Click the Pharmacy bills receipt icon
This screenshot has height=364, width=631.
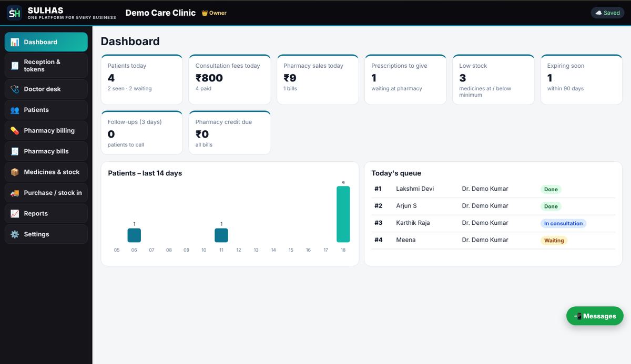(x=15, y=151)
